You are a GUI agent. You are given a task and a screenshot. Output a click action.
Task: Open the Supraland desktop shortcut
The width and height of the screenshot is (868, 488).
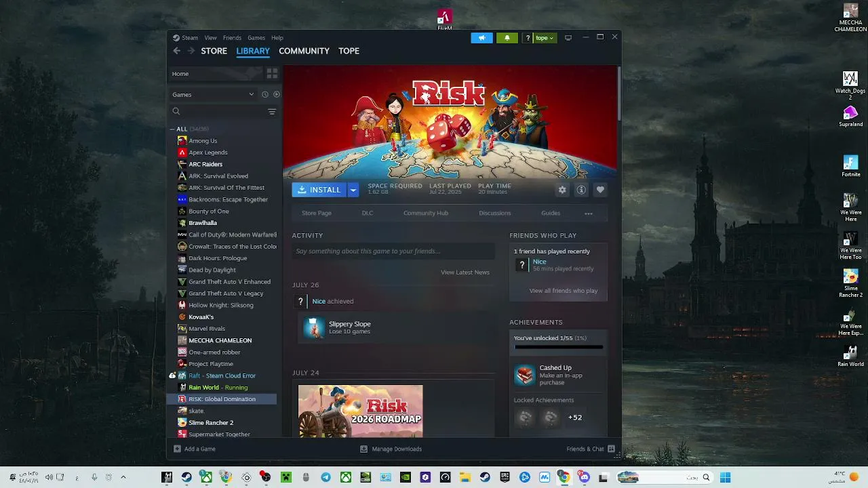(x=850, y=117)
